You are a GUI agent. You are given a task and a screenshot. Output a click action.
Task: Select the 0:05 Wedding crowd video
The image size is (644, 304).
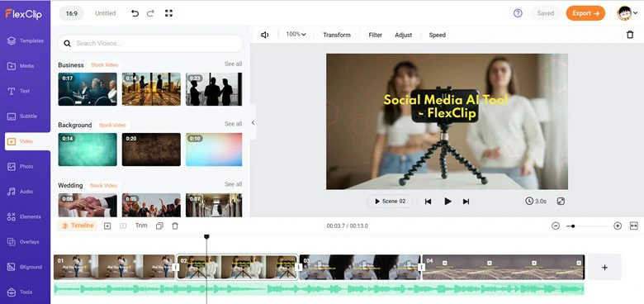coord(151,205)
